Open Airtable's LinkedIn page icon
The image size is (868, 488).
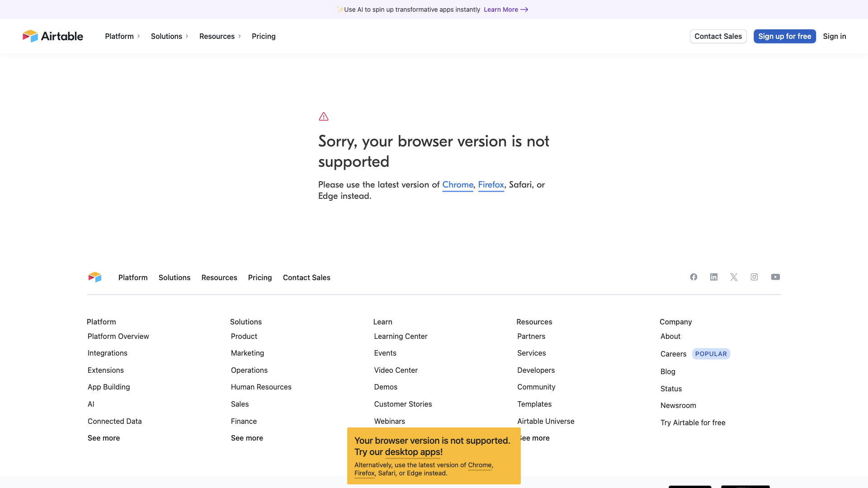tap(714, 277)
